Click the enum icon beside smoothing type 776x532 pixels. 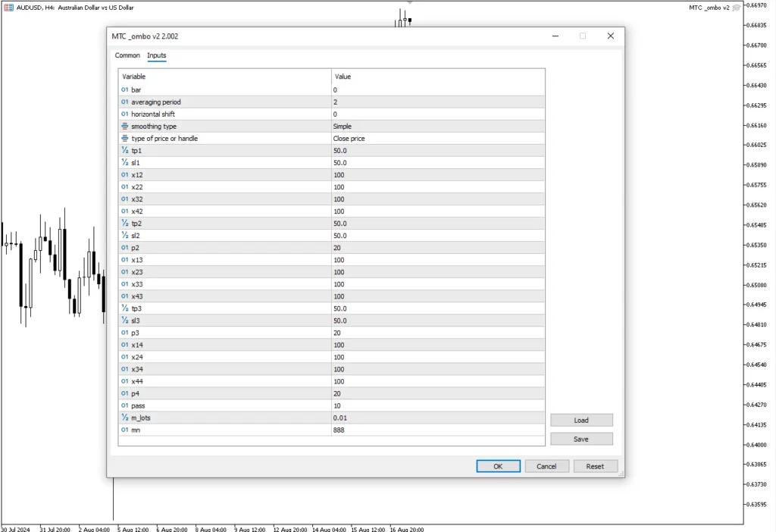[125, 127]
